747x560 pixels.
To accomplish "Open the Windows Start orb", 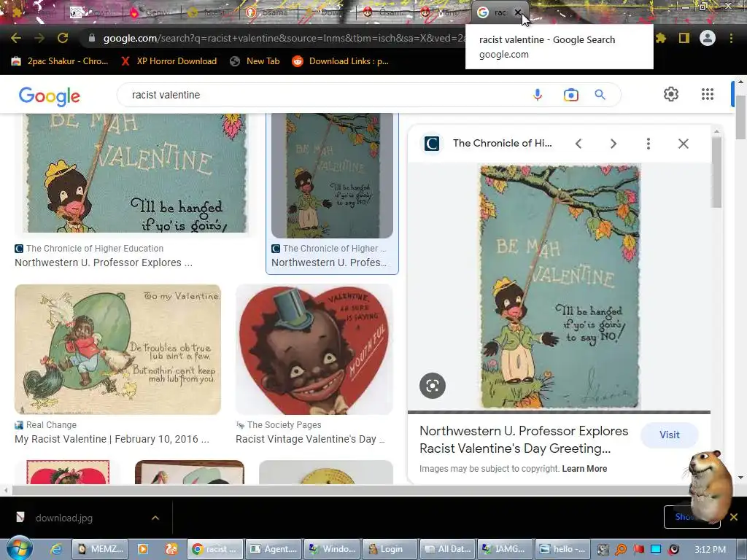I will (x=19, y=548).
